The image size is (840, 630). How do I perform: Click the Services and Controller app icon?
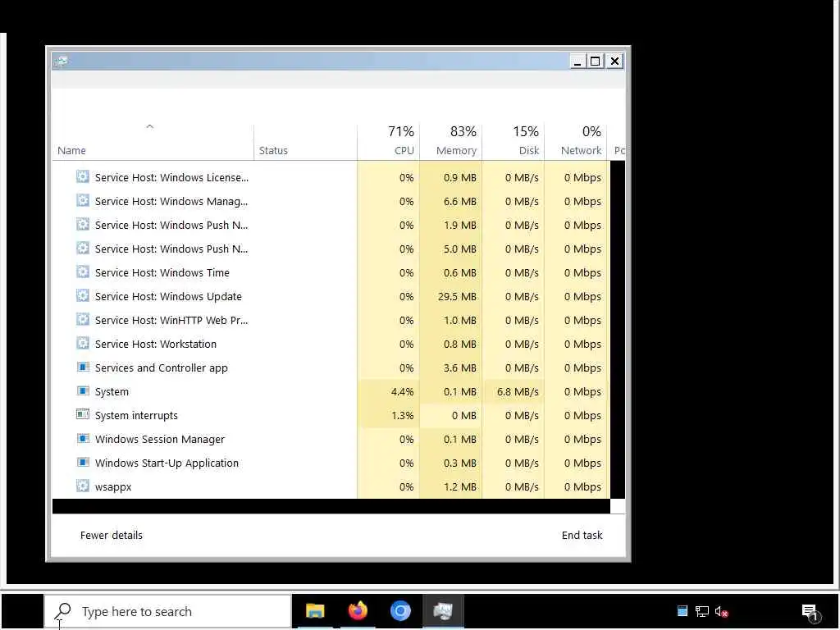pyautogui.click(x=83, y=367)
